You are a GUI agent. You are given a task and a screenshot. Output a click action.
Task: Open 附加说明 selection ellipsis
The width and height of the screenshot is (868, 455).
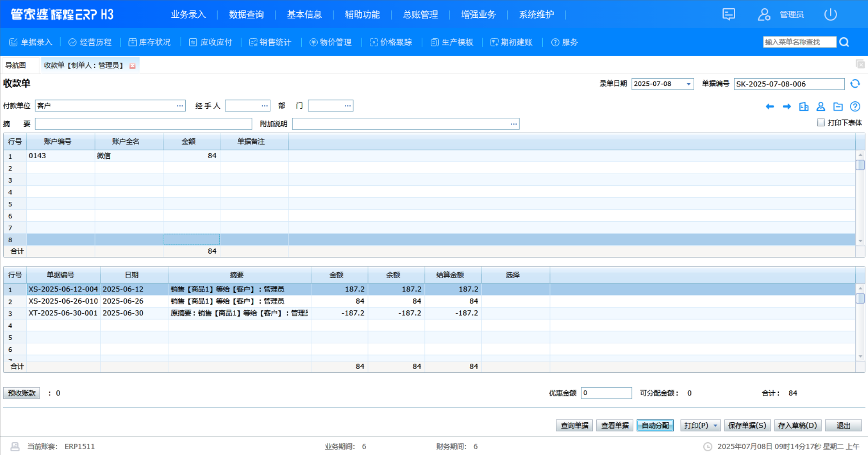coord(514,124)
